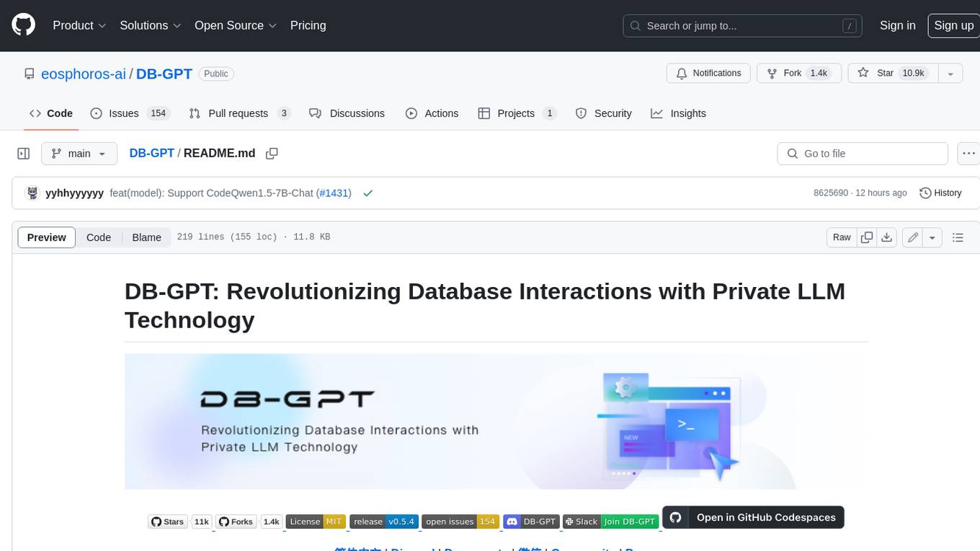
Task: Expand the star lists dropdown arrow
Action: click(950, 74)
